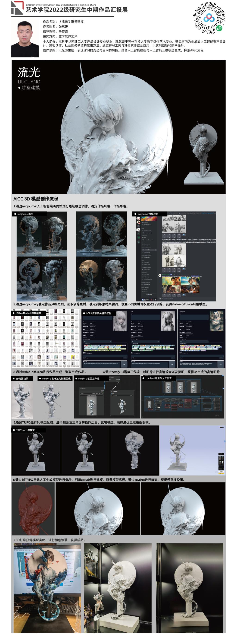The height and width of the screenshot is (644, 237).
Task: Click refresh icon under elderly man car sketches
Action: (184, 269)
